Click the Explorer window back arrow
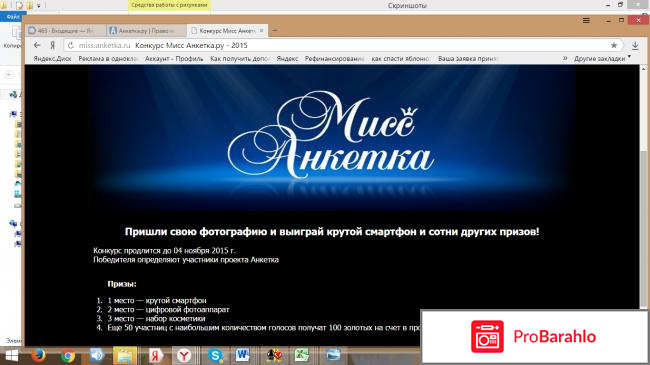Image resolution: width=650 pixels, height=365 pixels. click(9, 75)
